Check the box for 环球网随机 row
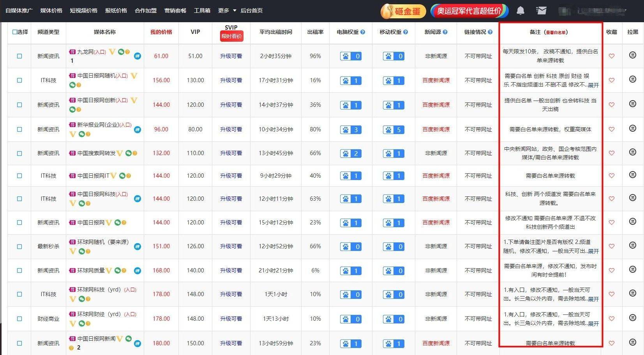 point(19,247)
